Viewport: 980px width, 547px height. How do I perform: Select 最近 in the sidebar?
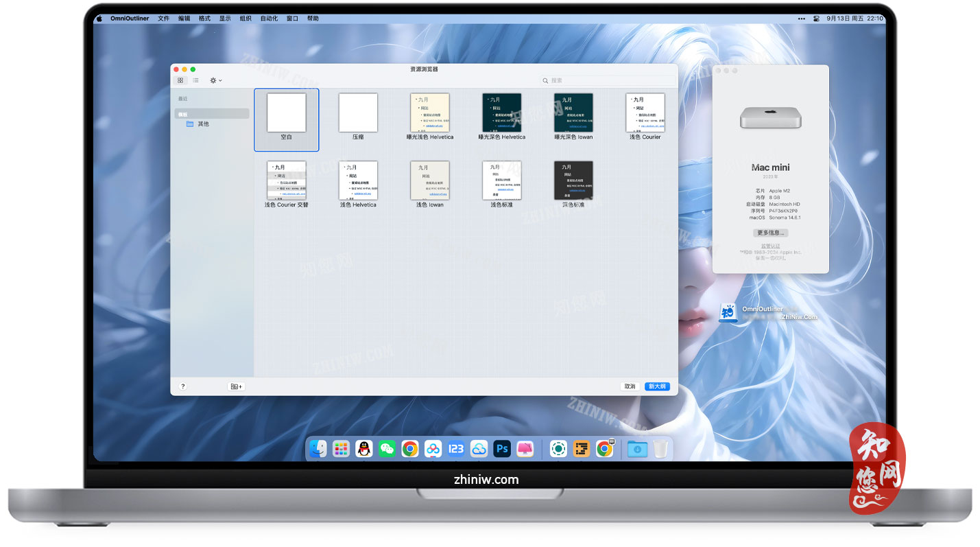tap(182, 99)
